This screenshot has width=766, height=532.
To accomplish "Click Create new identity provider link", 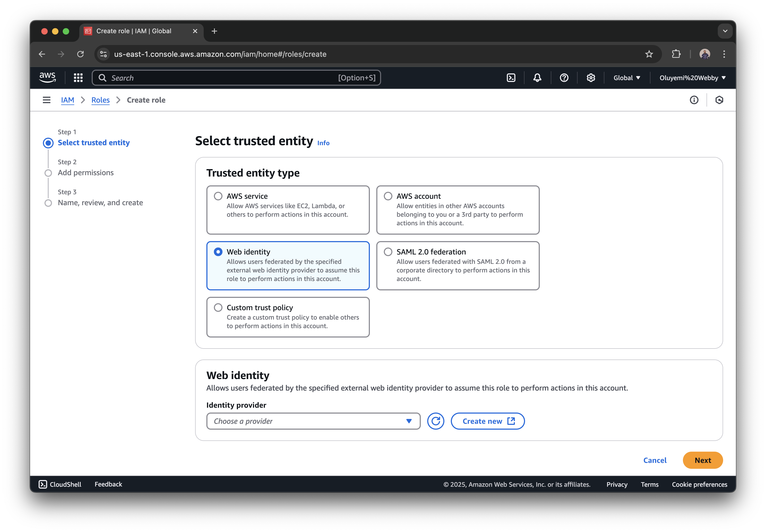I will [487, 421].
